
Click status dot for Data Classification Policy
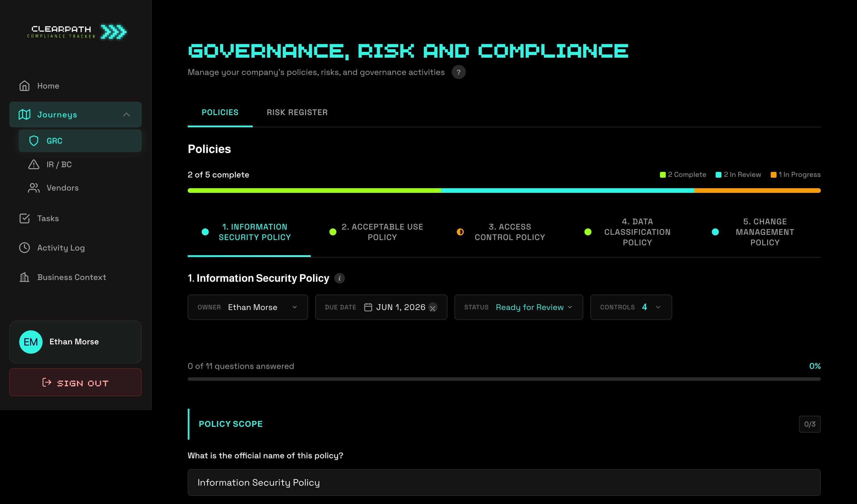coord(588,232)
